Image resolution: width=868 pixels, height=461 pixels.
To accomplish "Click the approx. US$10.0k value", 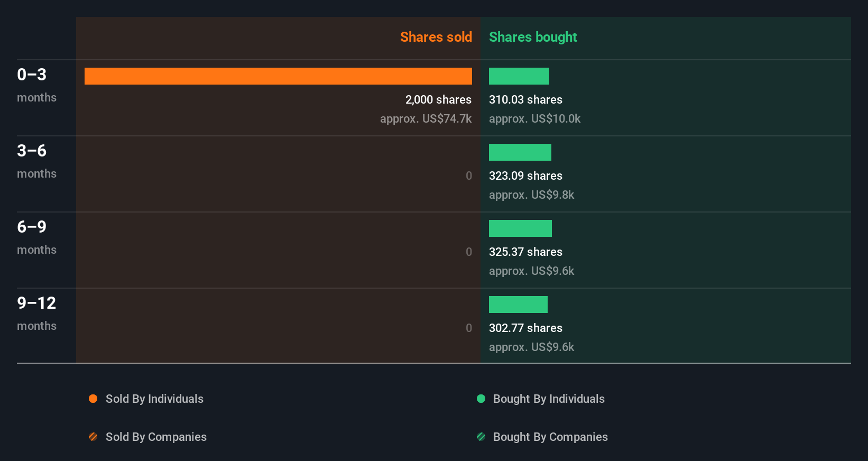I will point(534,118).
